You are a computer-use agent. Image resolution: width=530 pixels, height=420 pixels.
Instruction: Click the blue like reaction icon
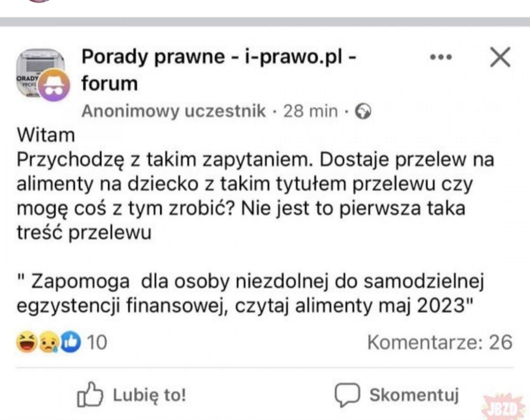71,342
